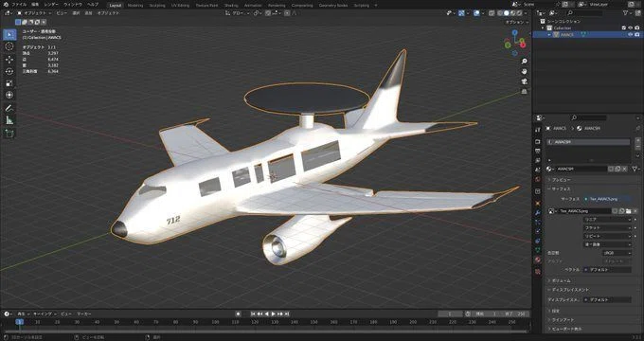Open the レンダー menu
The height and width of the screenshot is (341, 644).
[52, 5]
